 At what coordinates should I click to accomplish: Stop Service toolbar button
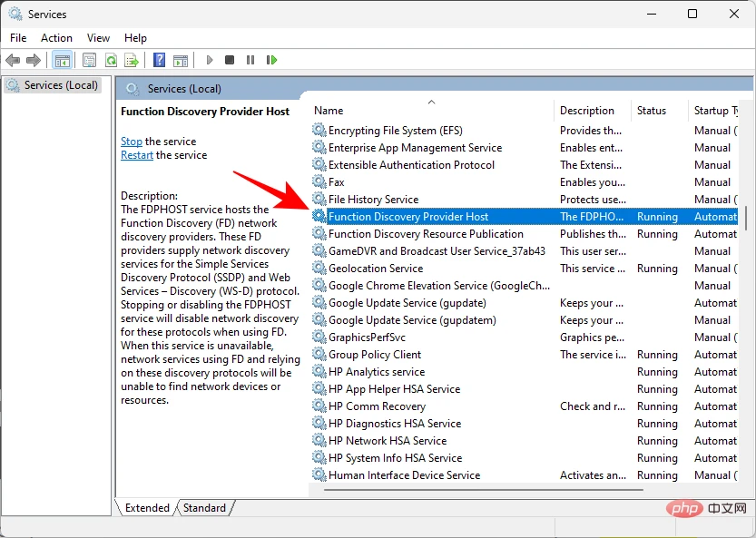(x=230, y=60)
